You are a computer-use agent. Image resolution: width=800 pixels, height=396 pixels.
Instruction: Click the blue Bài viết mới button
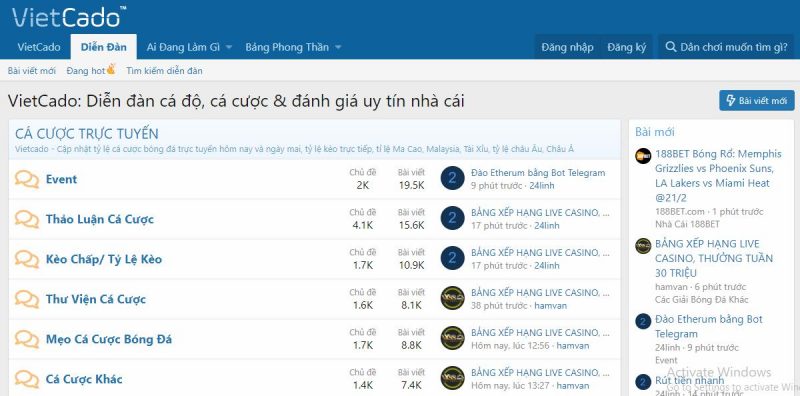pos(757,101)
